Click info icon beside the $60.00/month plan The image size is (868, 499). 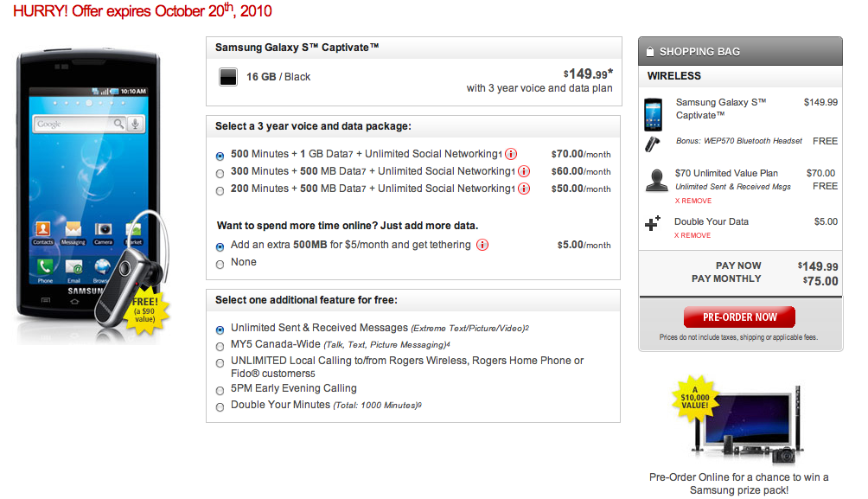(524, 172)
